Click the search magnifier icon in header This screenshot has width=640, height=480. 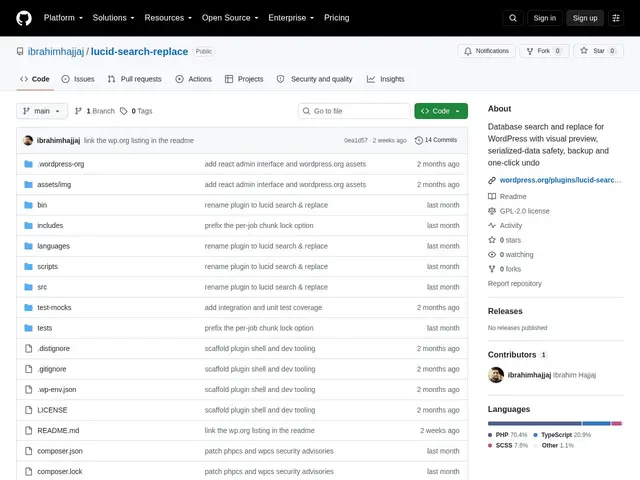[x=513, y=18]
